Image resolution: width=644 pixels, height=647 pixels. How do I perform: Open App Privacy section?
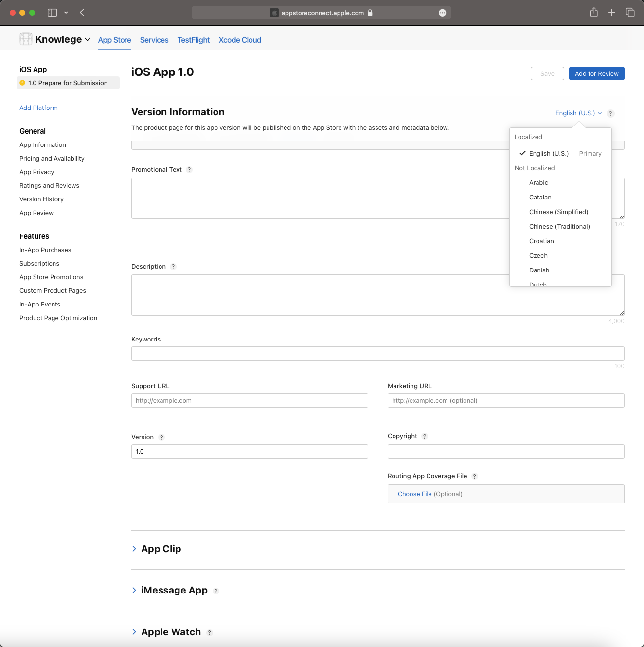(x=37, y=172)
